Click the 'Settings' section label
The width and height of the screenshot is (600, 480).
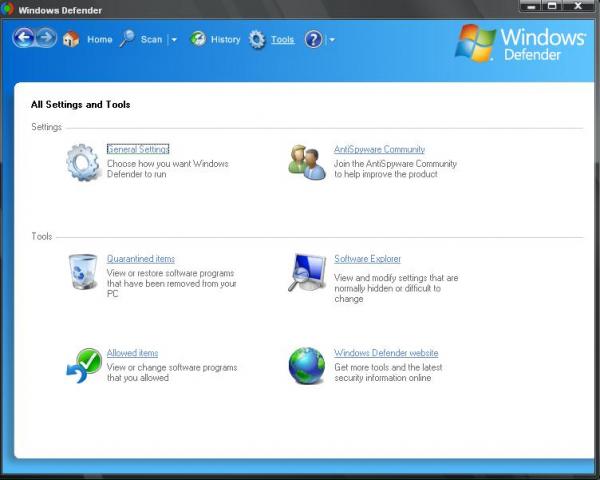pos(46,127)
